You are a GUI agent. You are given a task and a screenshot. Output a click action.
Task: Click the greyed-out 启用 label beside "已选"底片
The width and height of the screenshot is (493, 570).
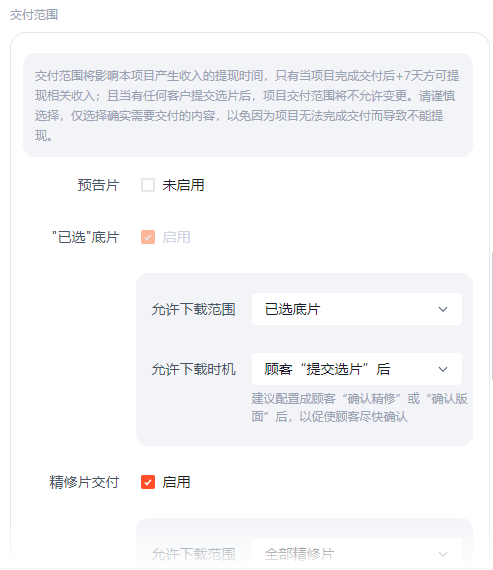pos(176,237)
